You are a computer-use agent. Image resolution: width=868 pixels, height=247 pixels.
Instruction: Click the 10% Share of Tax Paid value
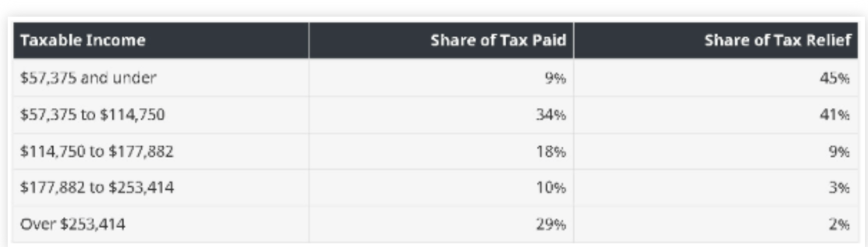tap(551, 189)
